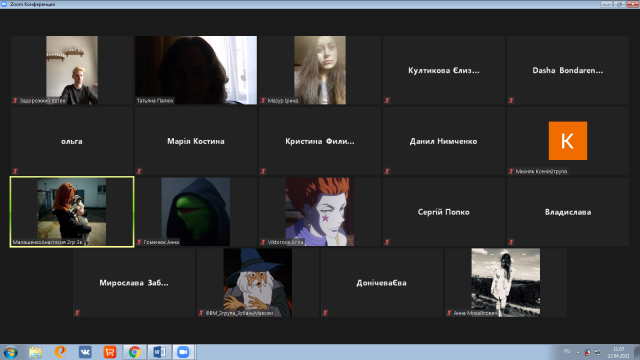Viewport: 640px width, 360px height.
Task: Click muted mic icon on Владислава tile
Action: 511,242
